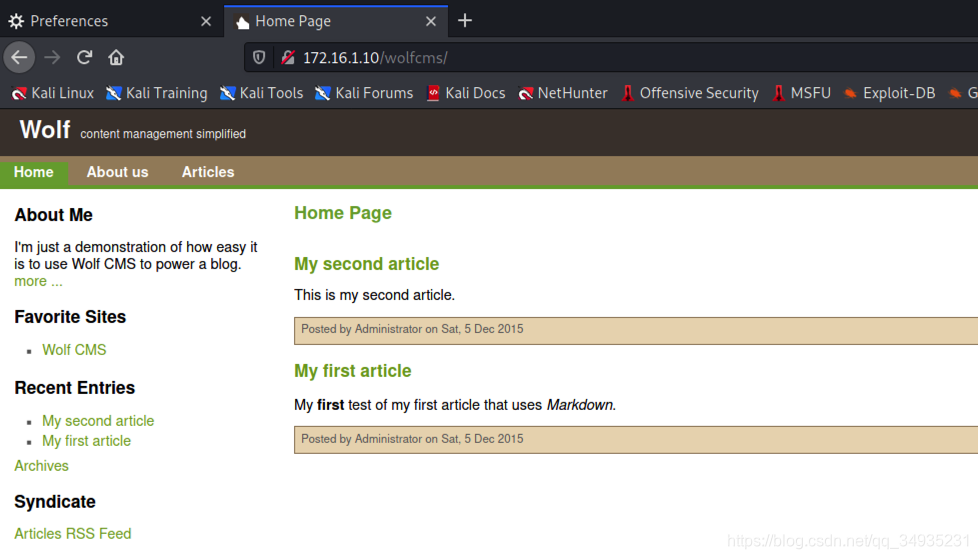Click 'content management simplified' tagline
Image resolution: width=978 pixels, height=559 pixels.
[163, 134]
